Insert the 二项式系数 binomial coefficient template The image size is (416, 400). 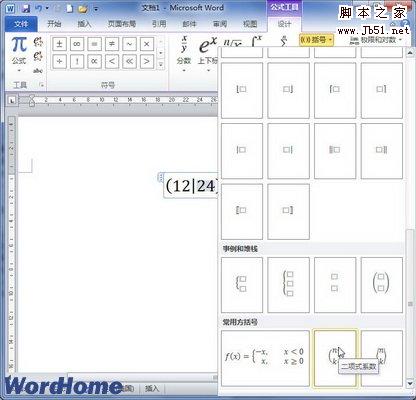pyautogui.click(x=335, y=358)
